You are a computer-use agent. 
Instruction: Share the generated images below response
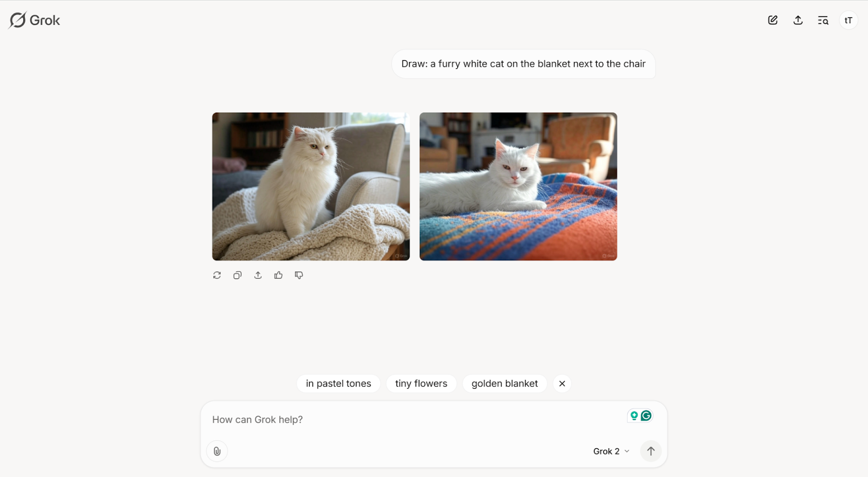tap(258, 275)
